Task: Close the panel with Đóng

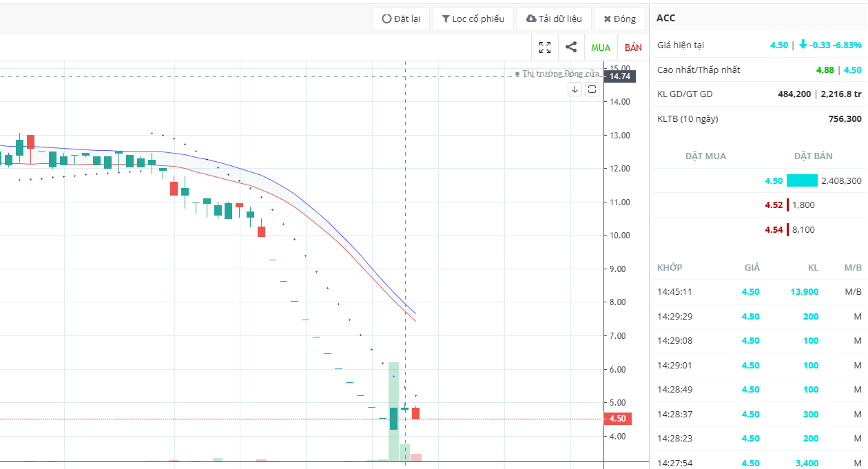Action: tap(619, 19)
